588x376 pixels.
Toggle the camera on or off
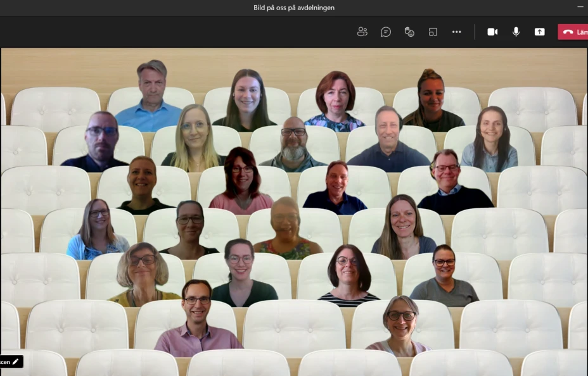click(492, 32)
